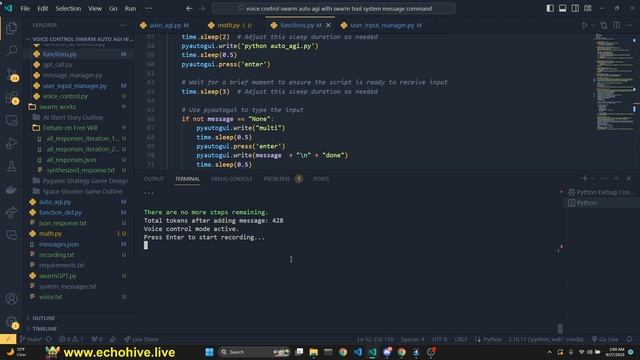This screenshot has height=360, width=640.
Task: Toggle the secondary sidebar layout button
Action: [x=575, y=8]
